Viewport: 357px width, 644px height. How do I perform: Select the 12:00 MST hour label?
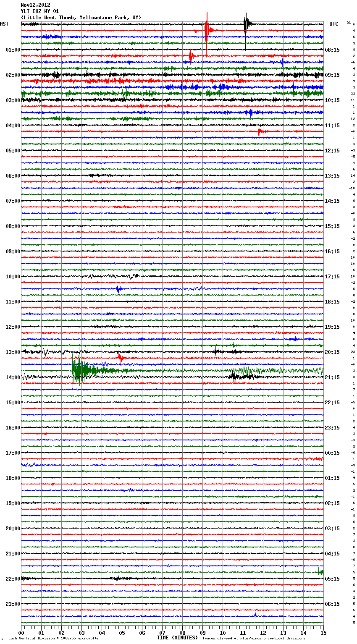tap(13, 327)
